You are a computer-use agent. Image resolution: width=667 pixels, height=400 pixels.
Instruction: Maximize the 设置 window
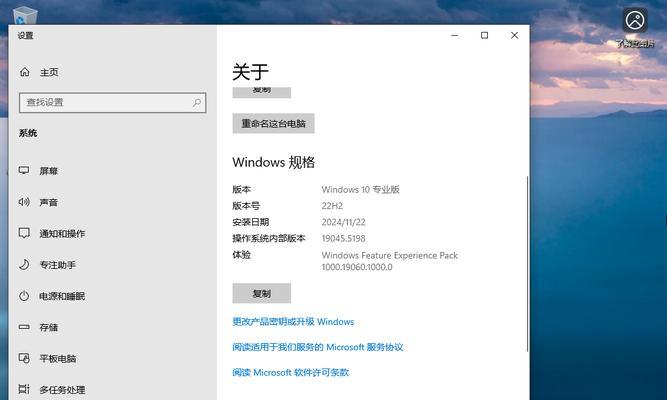pos(485,35)
